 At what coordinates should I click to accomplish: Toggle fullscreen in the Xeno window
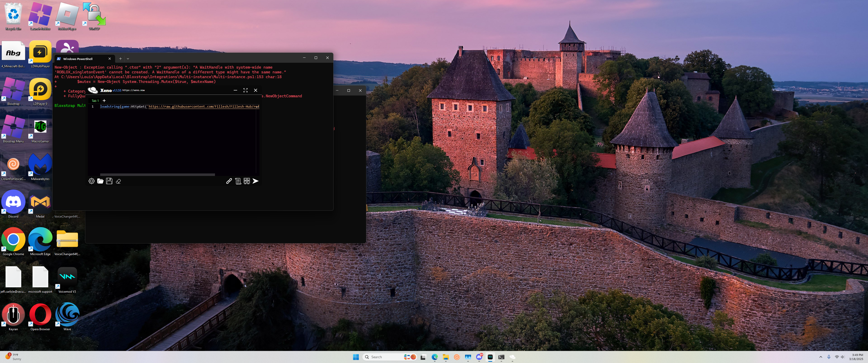coord(245,90)
